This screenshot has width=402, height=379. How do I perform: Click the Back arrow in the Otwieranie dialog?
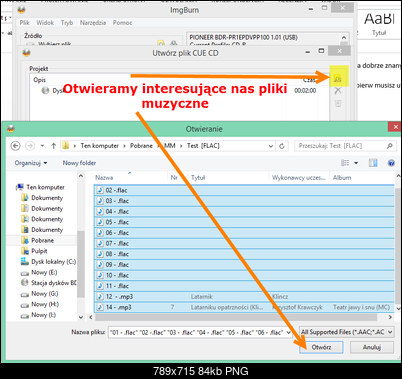pyautogui.click(x=15, y=146)
